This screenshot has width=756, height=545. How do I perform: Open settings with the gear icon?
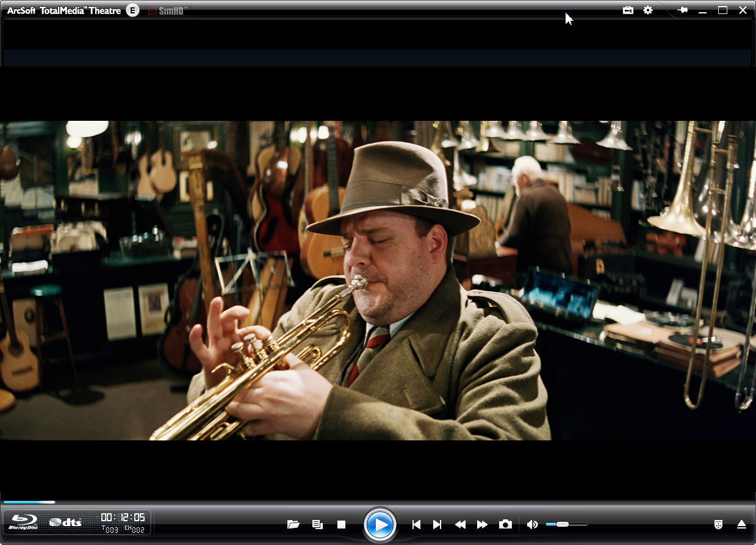(648, 10)
